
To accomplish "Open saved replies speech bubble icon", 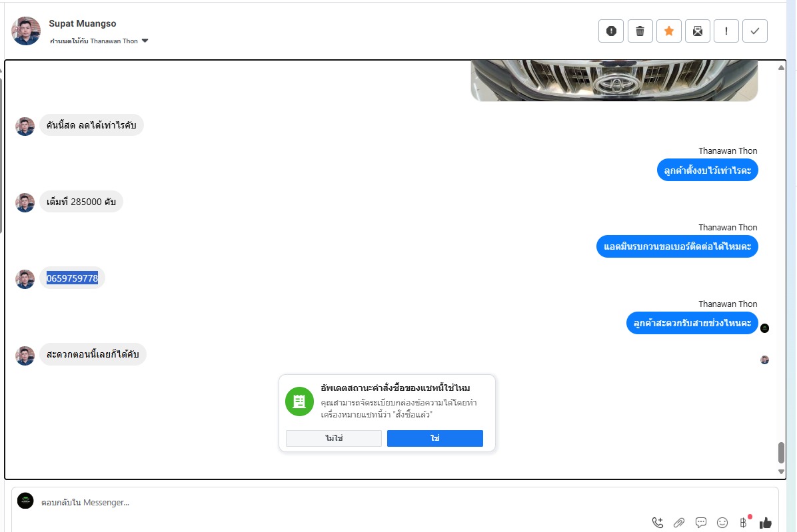I will point(701,523).
